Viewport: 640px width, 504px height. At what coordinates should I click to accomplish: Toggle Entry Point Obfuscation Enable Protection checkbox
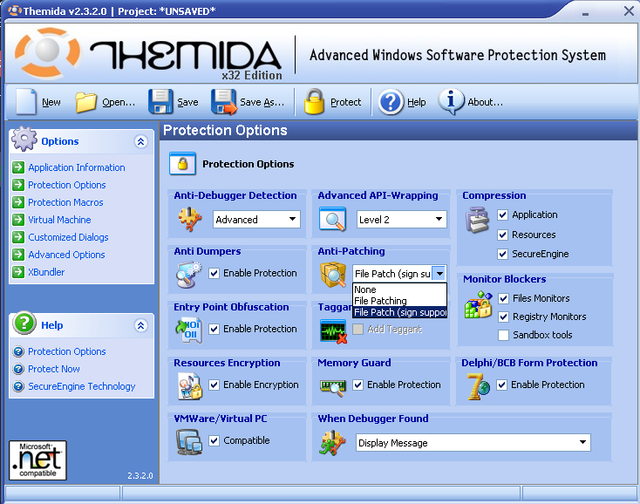click(214, 329)
